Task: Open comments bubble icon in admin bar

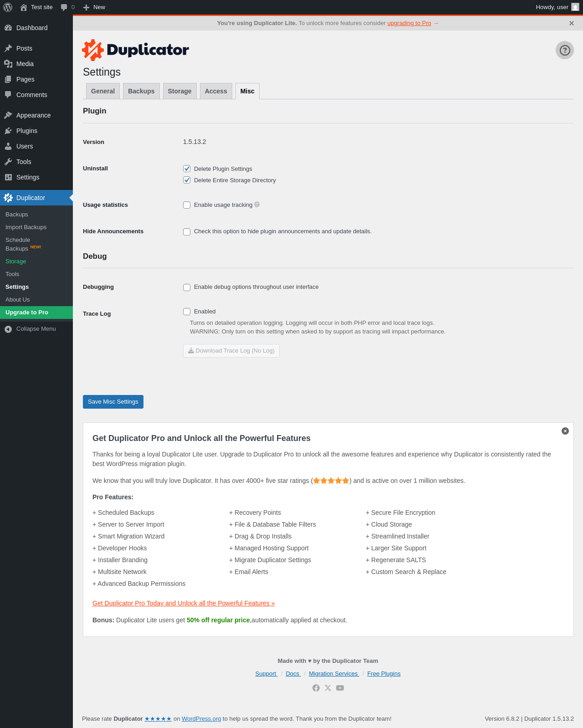Action: coord(64,7)
